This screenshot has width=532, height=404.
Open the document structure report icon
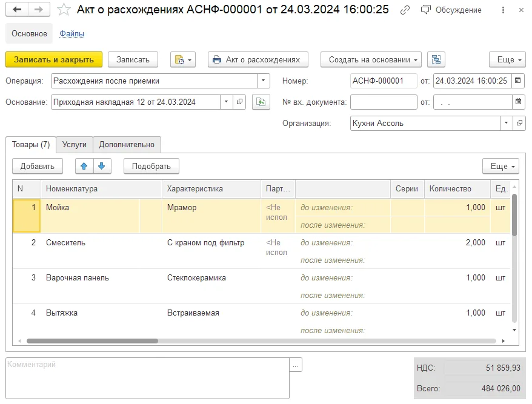point(436,60)
